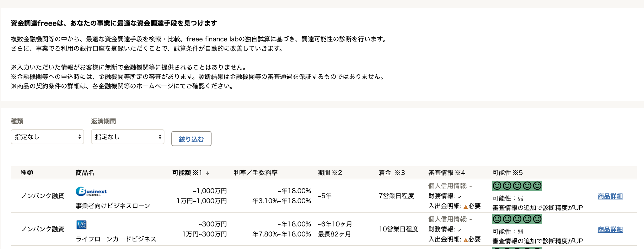Image resolution: width=644 pixels, height=249 pixels.
Task: Click the 利率／手数料率 column header
Action: pos(256,172)
